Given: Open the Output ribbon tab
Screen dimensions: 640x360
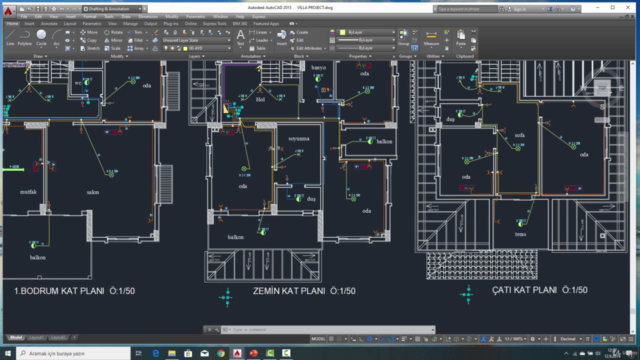Looking at the screenshot, I should pos(150,24).
